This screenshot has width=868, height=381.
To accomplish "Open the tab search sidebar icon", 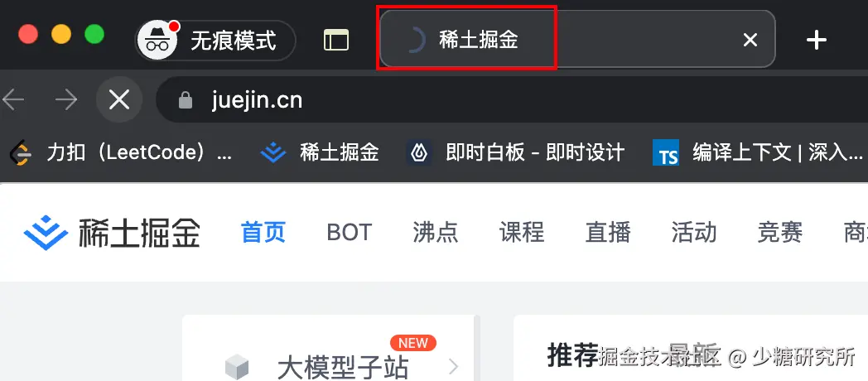I will click(336, 40).
